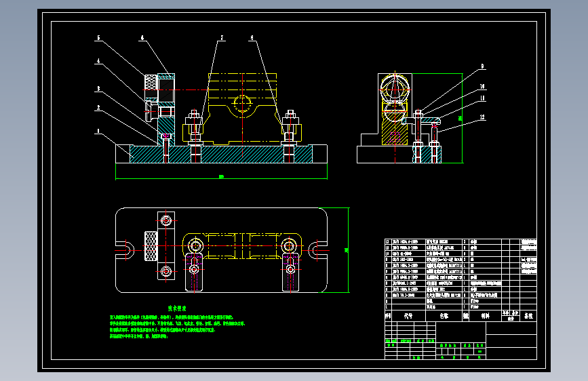Click the 材料 column header in parts list
Viewport: 588px width, 381px height.
pyautogui.click(x=485, y=316)
